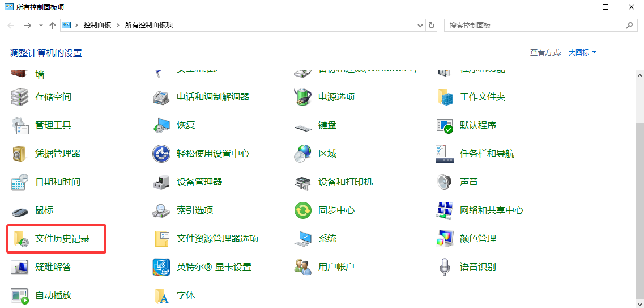Image resolution: width=644 pixels, height=308 pixels.
Task: Select 所有控制面板项 in the breadcrumb
Action: click(149, 25)
